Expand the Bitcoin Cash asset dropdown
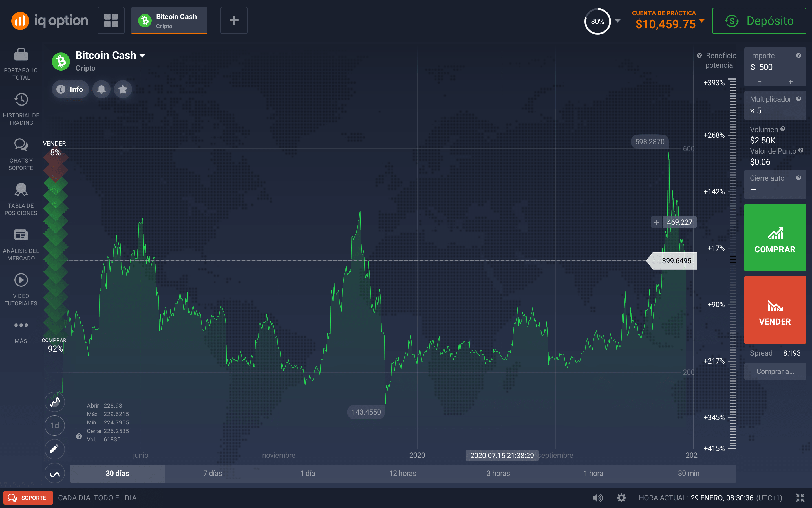The image size is (812, 508). 142,56
